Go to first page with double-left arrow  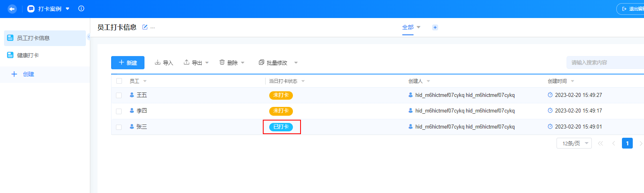[x=600, y=143]
